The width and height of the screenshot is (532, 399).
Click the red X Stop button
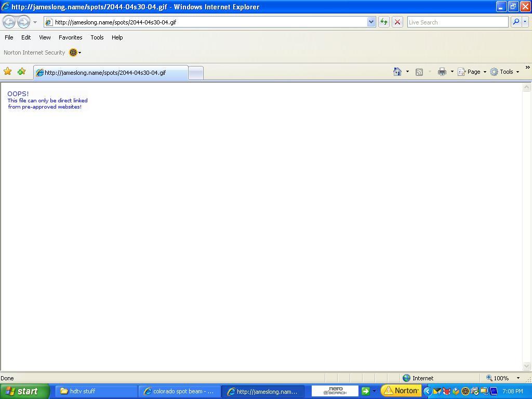397,22
